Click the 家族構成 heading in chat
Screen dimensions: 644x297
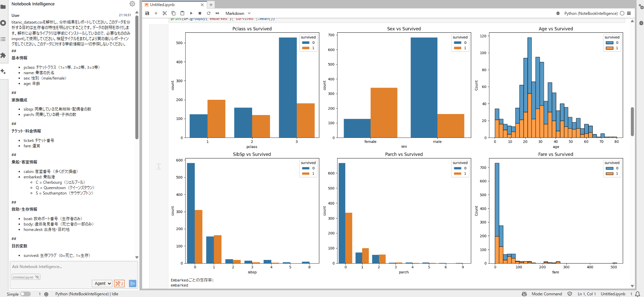(19, 100)
